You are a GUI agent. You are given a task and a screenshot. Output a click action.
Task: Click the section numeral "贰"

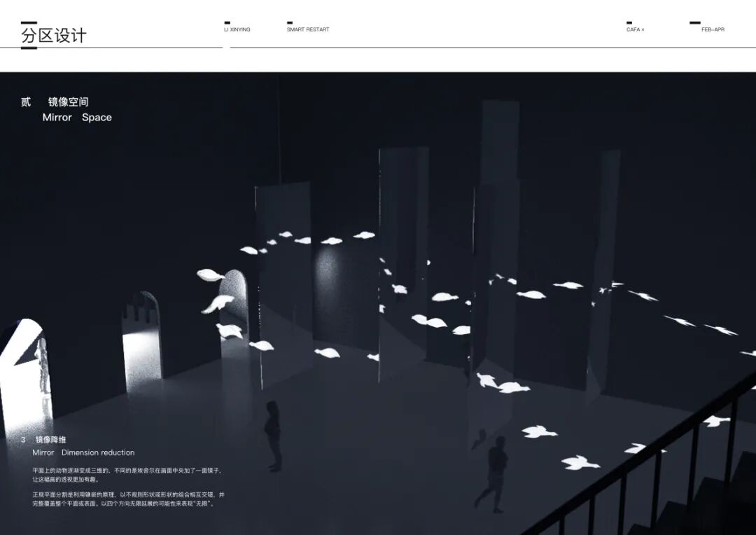coord(26,102)
